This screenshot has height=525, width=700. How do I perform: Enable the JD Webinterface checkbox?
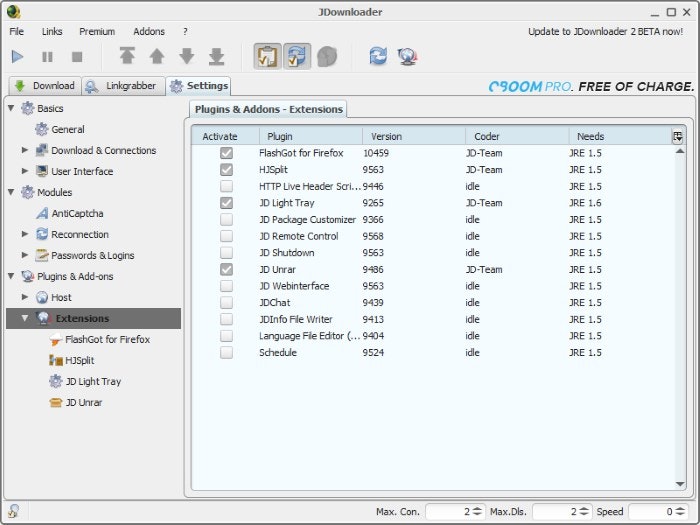[226, 286]
